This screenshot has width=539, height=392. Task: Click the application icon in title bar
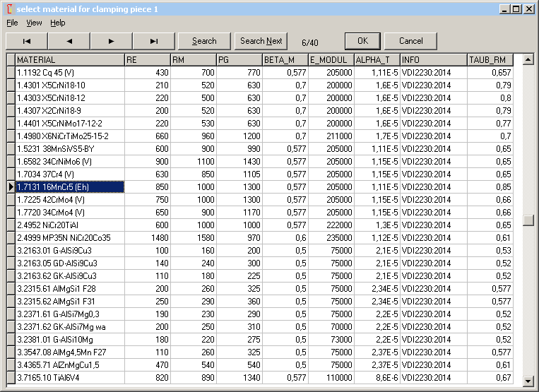(x=8, y=9)
